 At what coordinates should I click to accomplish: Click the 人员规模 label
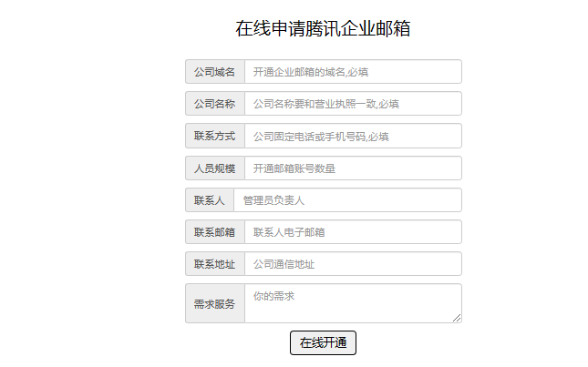click(215, 168)
